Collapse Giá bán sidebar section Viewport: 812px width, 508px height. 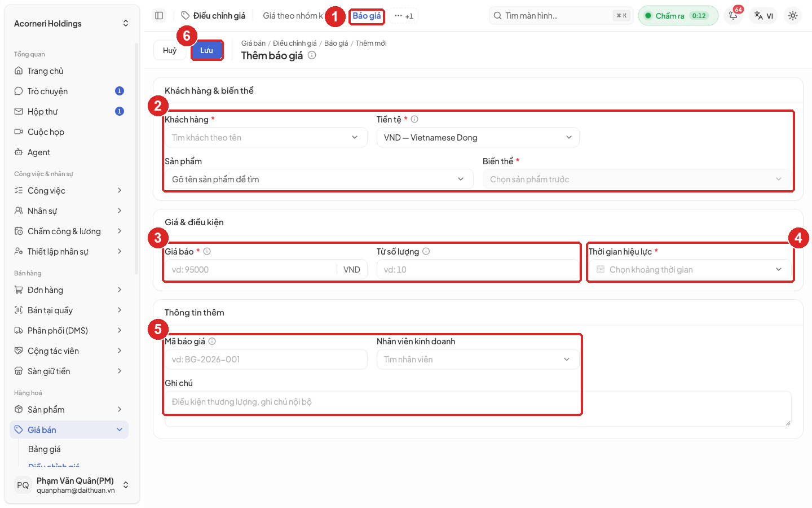click(x=69, y=430)
